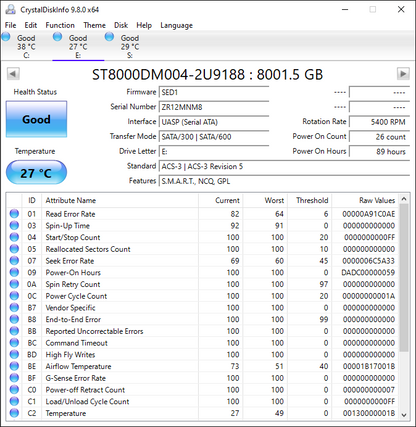Click raw value 0000006C5A33
The width and height of the screenshot is (416, 427).
click(x=368, y=261)
